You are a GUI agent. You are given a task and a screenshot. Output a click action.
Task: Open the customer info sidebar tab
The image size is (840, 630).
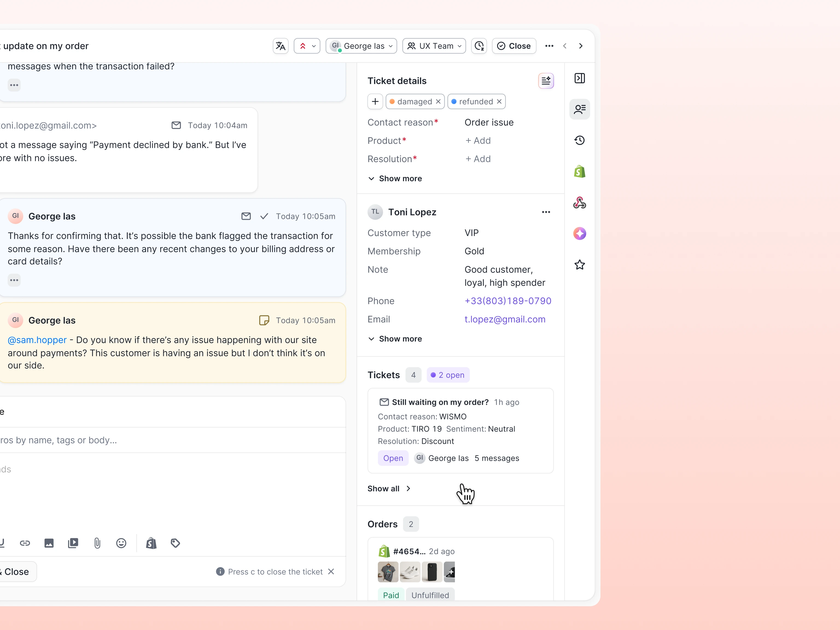(579, 109)
